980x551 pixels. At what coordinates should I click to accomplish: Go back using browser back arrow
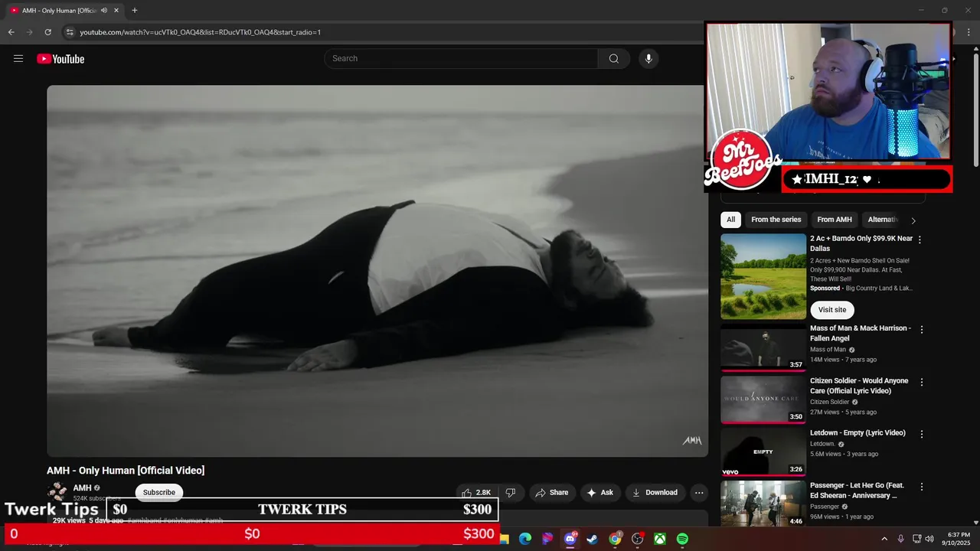(11, 32)
